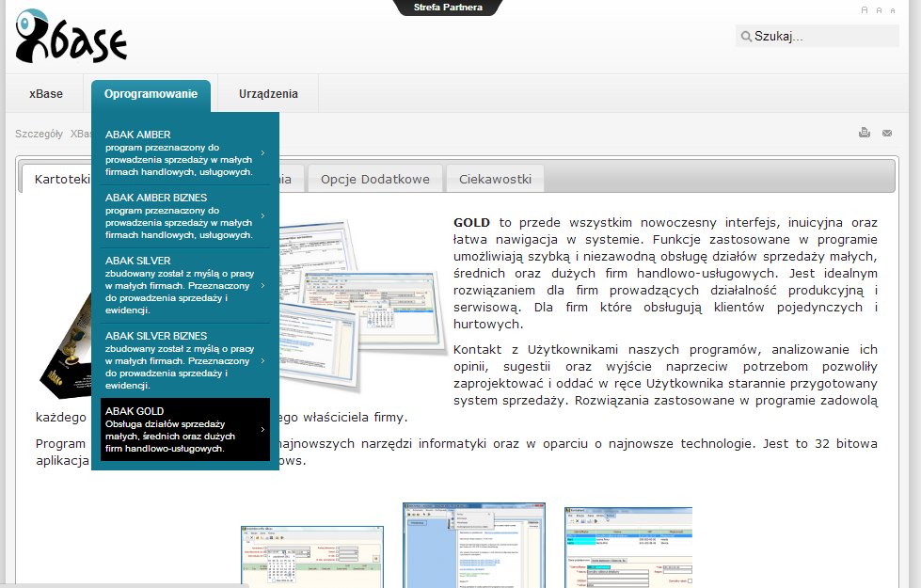This screenshot has width=921, height=588.
Task: Focus the Szukaj search field
Action: click(817, 37)
